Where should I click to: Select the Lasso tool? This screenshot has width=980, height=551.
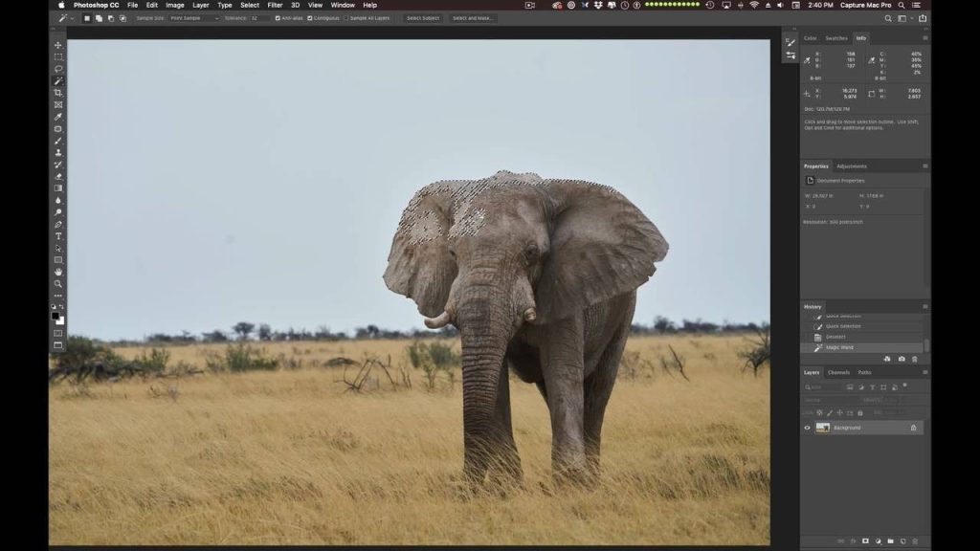(x=58, y=69)
